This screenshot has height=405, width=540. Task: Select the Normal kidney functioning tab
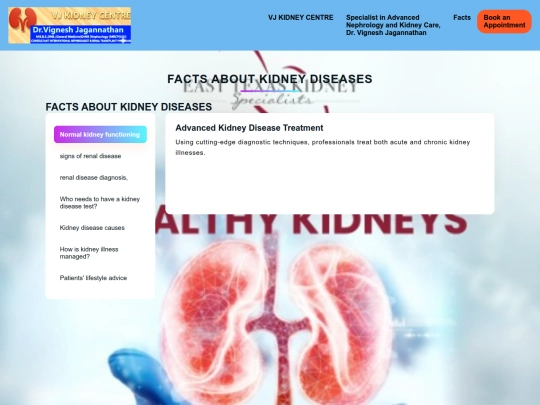click(x=100, y=134)
